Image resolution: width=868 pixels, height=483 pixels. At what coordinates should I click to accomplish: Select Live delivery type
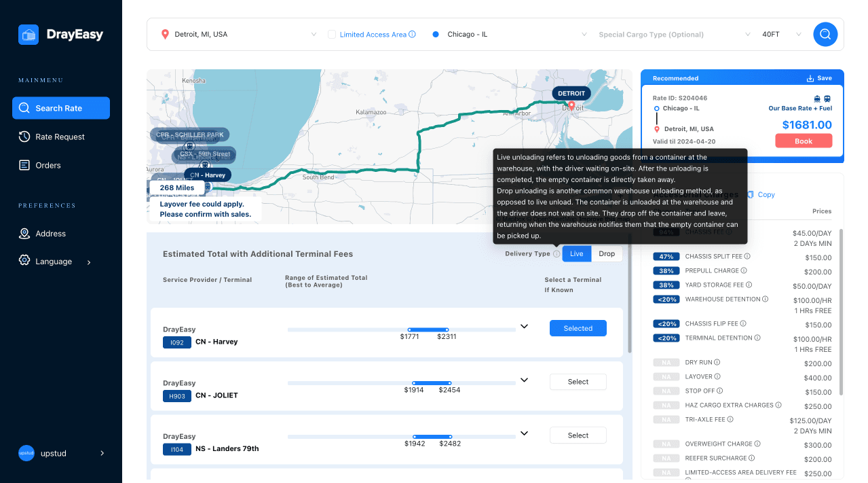click(577, 254)
